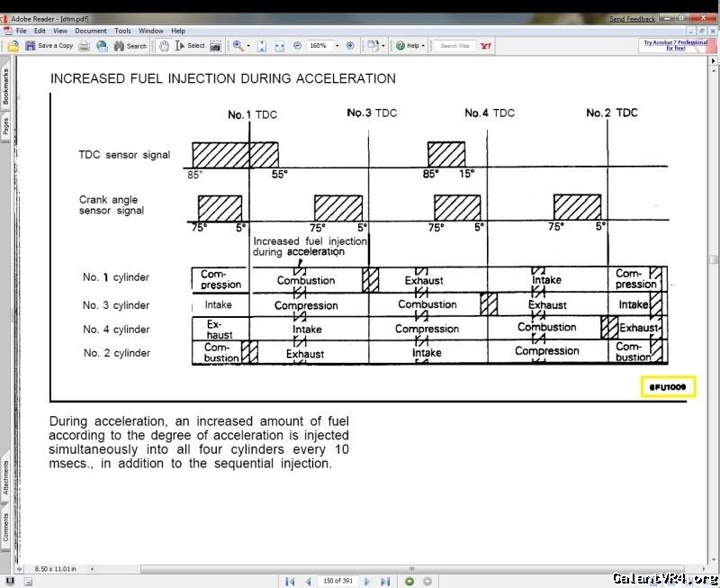
Task: Go to the next page arrow
Action: tap(367, 582)
